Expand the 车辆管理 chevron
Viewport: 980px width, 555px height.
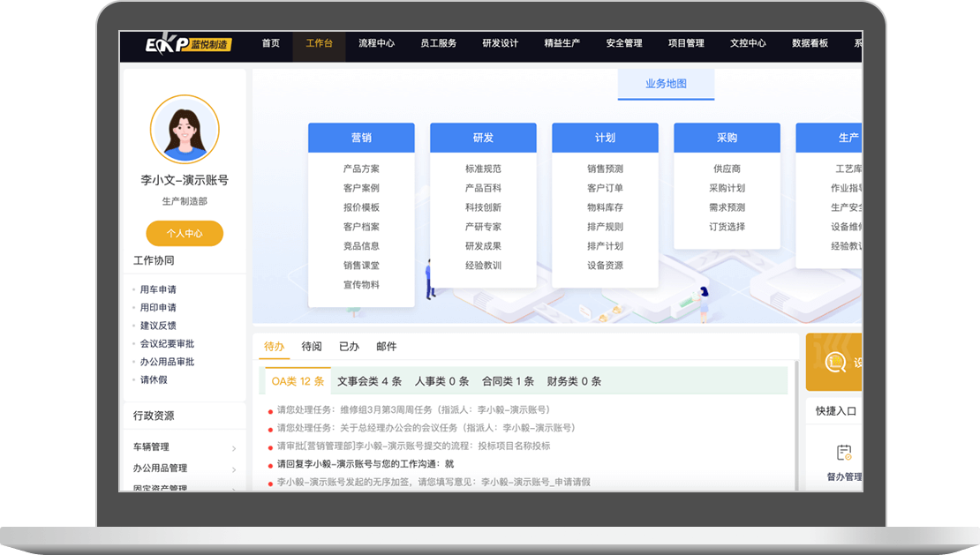point(234,448)
